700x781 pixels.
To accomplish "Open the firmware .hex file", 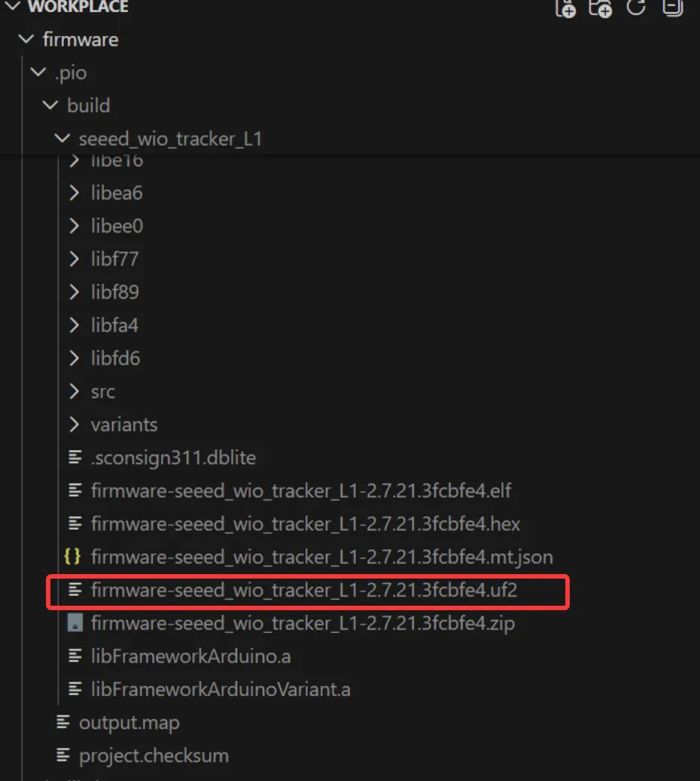I will (x=305, y=524).
